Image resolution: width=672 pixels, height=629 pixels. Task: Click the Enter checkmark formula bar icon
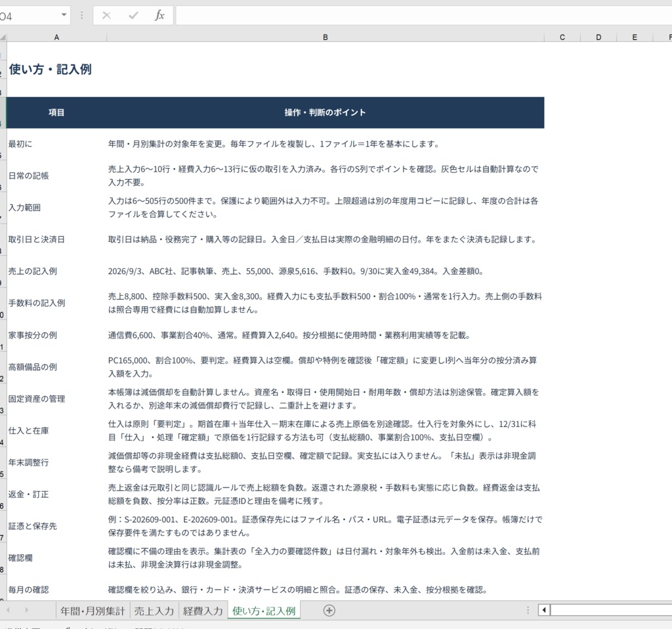click(133, 16)
